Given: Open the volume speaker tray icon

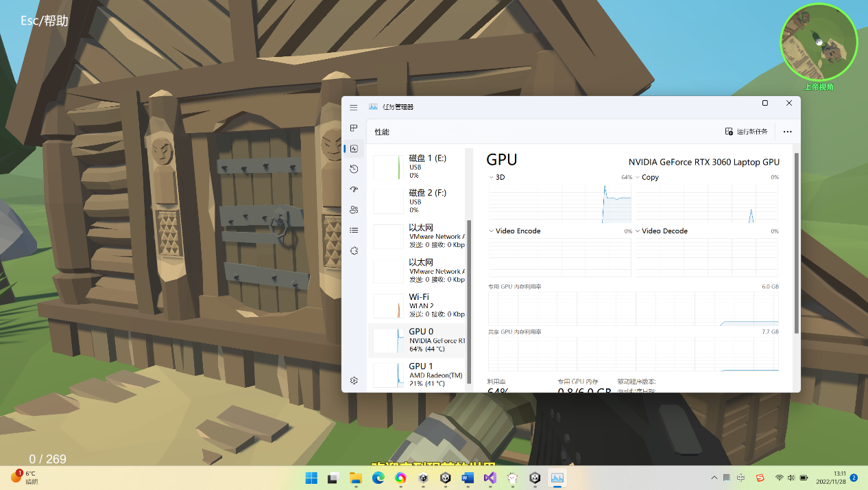Looking at the screenshot, I should (x=791, y=478).
